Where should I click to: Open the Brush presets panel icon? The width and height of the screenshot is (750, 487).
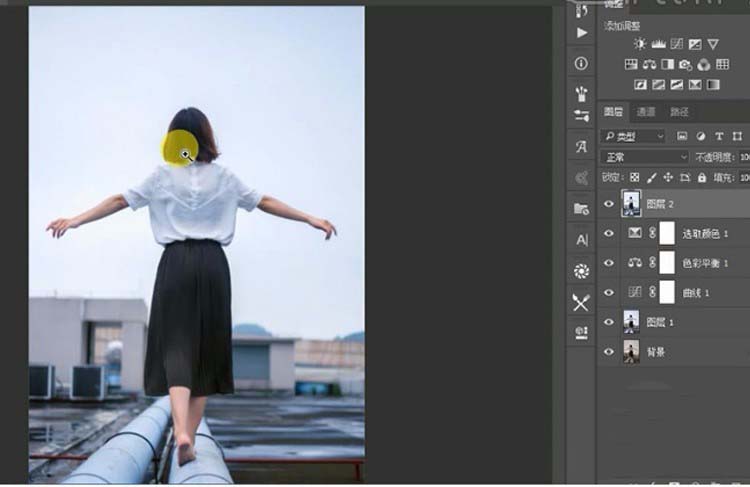pos(582,94)
